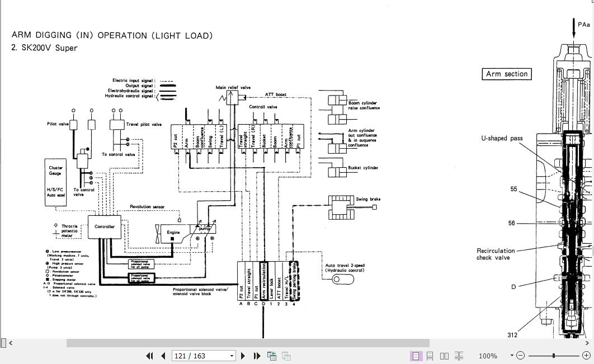Click the 'Boom cylinder raise confluence' label
This screenshot has width=594, height=364.
click(364, 105)
